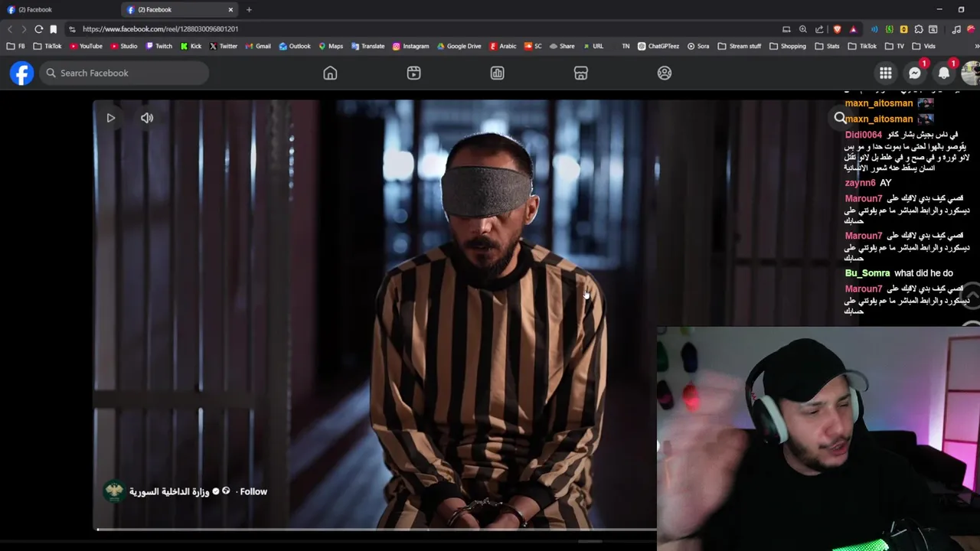
Task: Open Messenger chats icon
Action: point(915,73)
